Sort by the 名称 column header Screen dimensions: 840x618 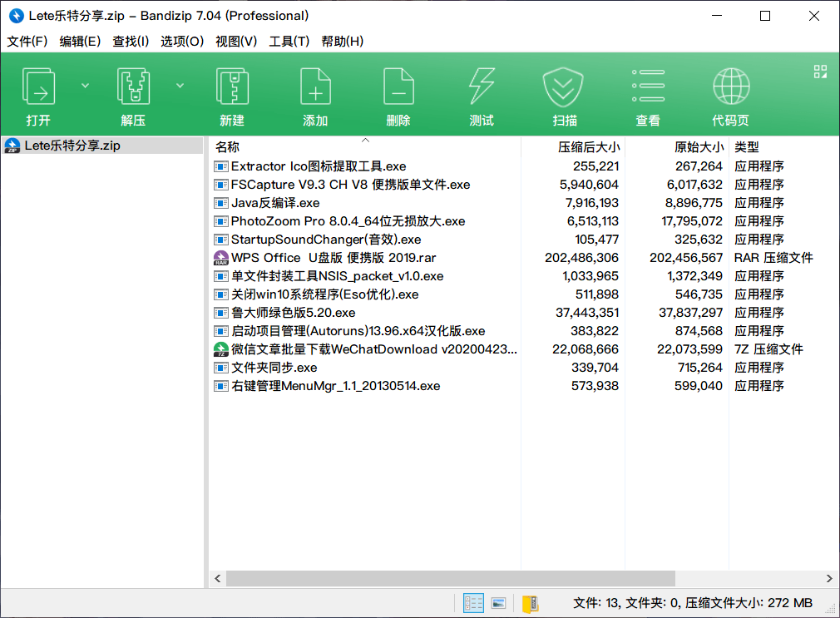coord(227,147)
